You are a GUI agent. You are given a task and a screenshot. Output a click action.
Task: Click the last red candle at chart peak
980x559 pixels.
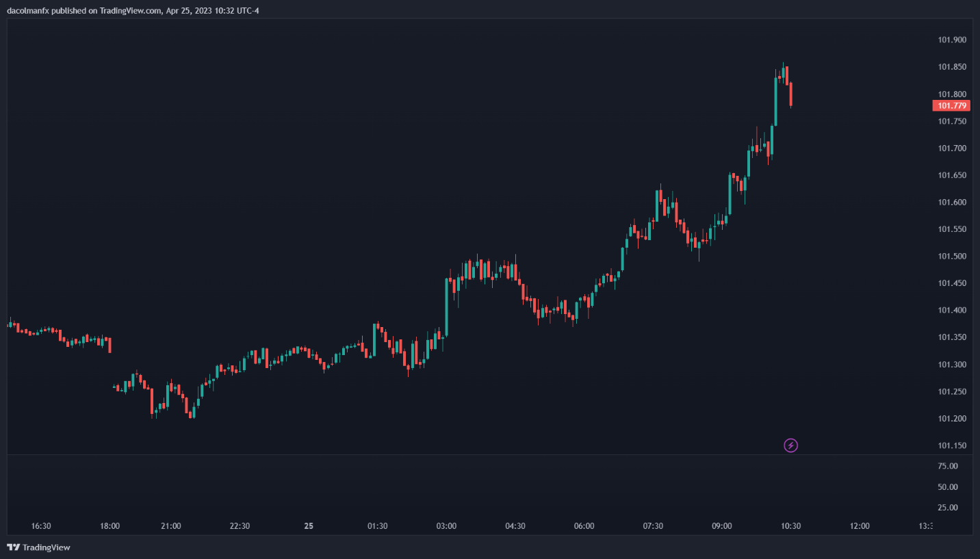pos(790,94)
